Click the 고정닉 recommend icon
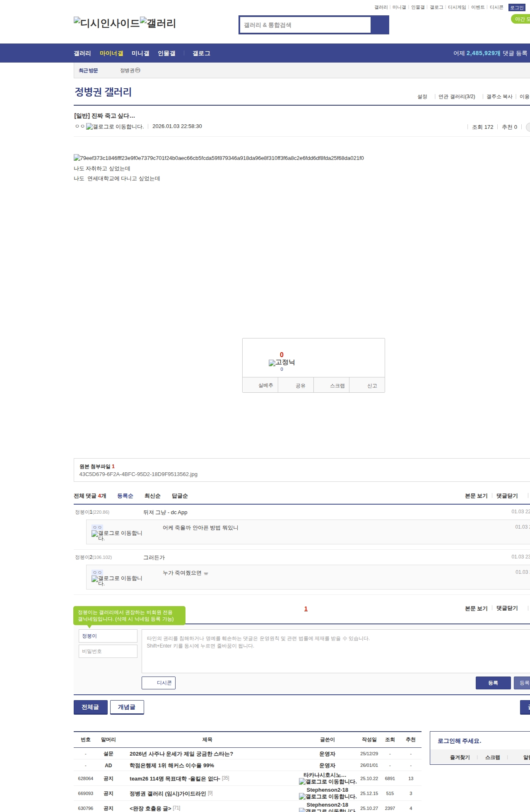Screen dimensions: 530x812 tap(282, 362)
